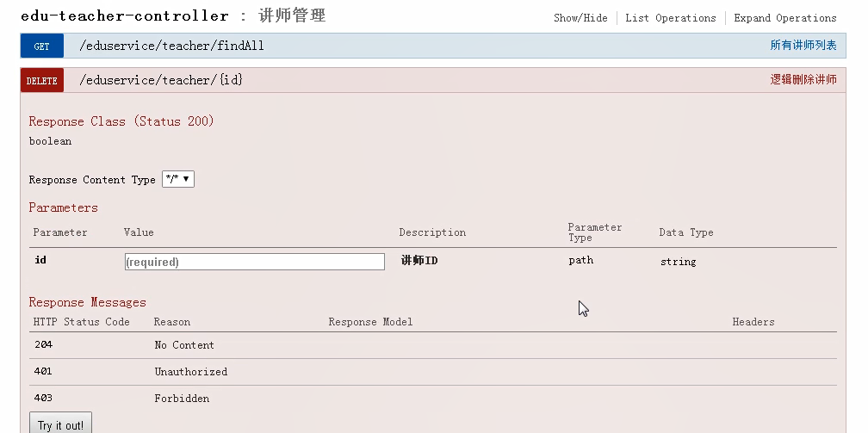Click the Unauthorized reason text
This screenshot has height=433, width=868.
[191, 372]
